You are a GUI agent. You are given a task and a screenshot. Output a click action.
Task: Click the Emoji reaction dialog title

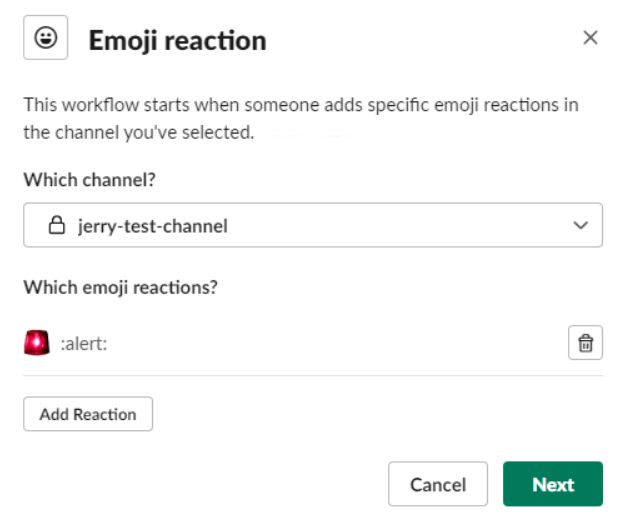(x=177, y=41)
